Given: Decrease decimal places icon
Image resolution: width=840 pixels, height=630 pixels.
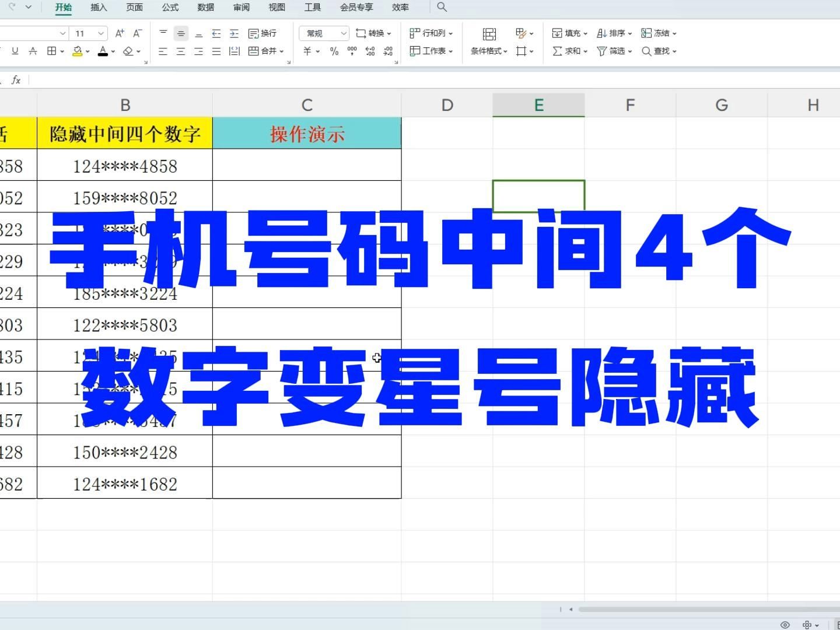Looking at the screenshot, I should pyautogui.click(x=388, y=51).
